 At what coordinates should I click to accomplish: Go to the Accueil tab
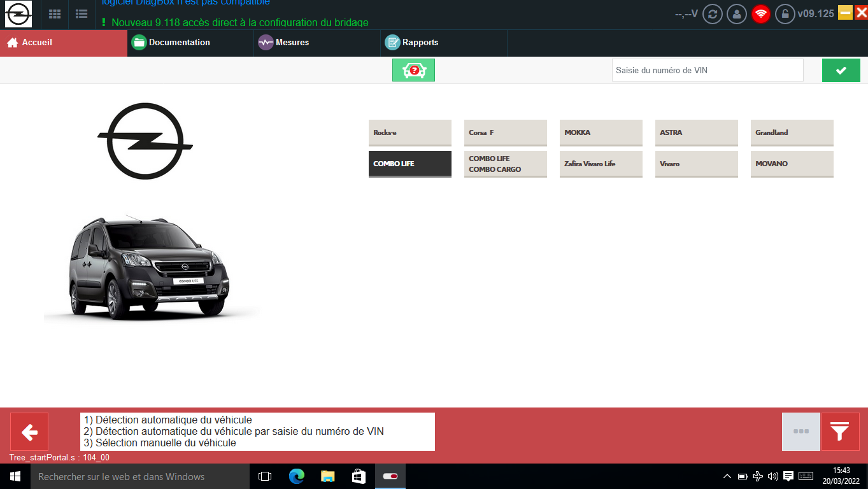coord(64,43)
